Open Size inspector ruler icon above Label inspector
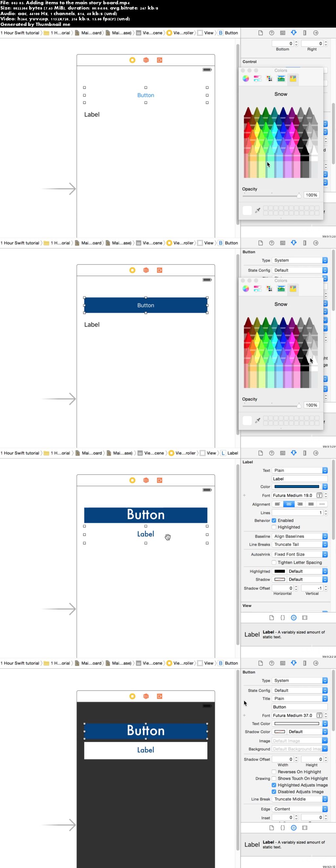The height and width of the screenshot is (868, 336). [x=305, y=453]
